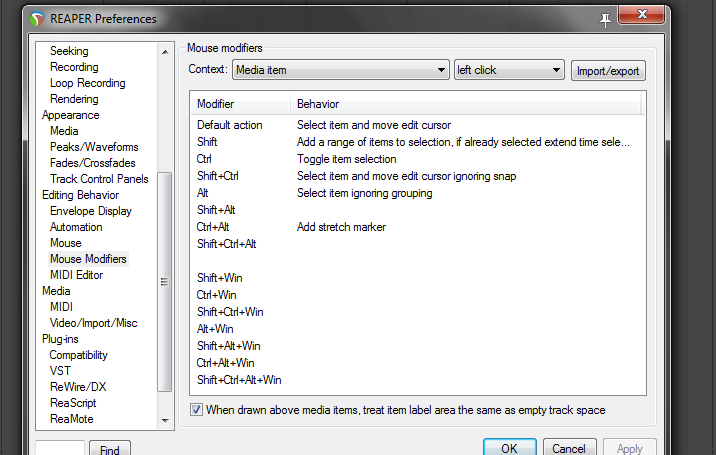Open the left click dropdown
Screen dimensions: 716x455
point(509,70)
